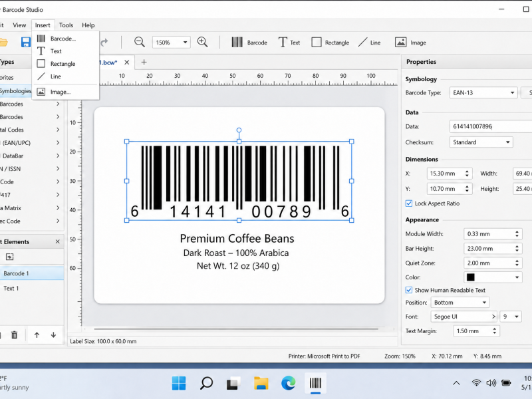The width and height of the screenshot is (532, 399).
Task: Click the Data input field
Action: pyautogui.click(x=491, y=126)
